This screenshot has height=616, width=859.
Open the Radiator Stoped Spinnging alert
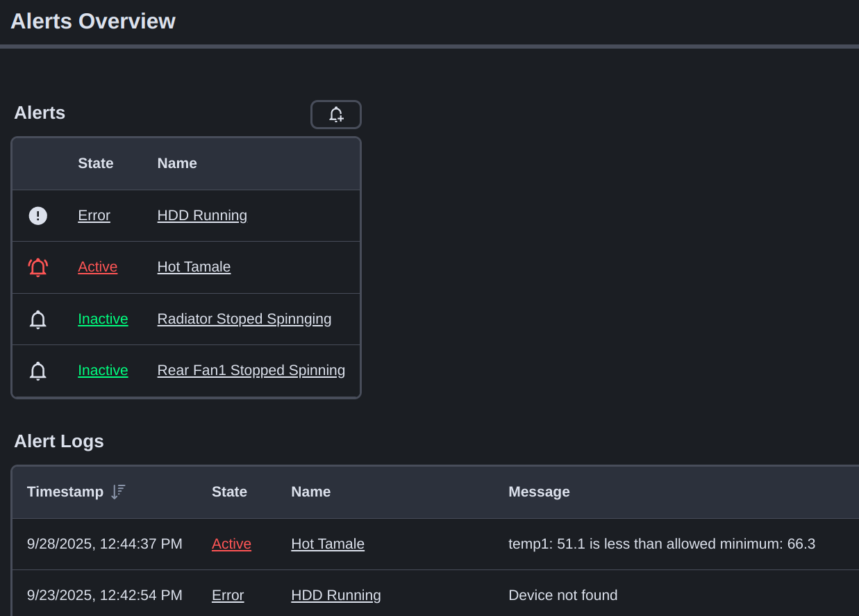click(244, 319)
